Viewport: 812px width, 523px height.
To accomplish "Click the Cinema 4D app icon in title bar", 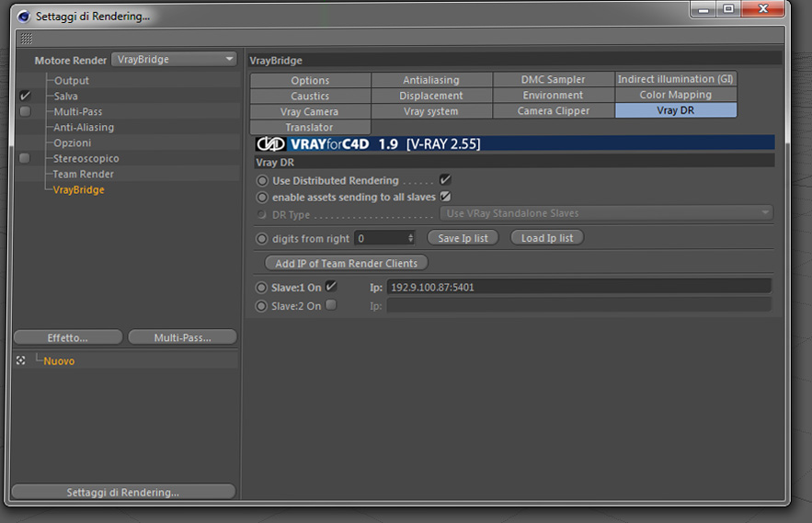I will pos(24,16).
